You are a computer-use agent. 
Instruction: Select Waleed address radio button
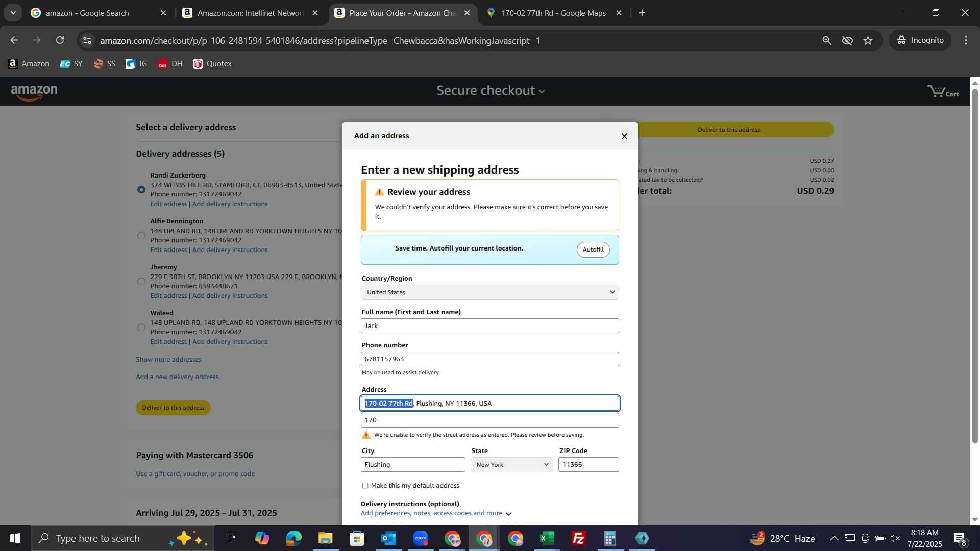(141, 328)
